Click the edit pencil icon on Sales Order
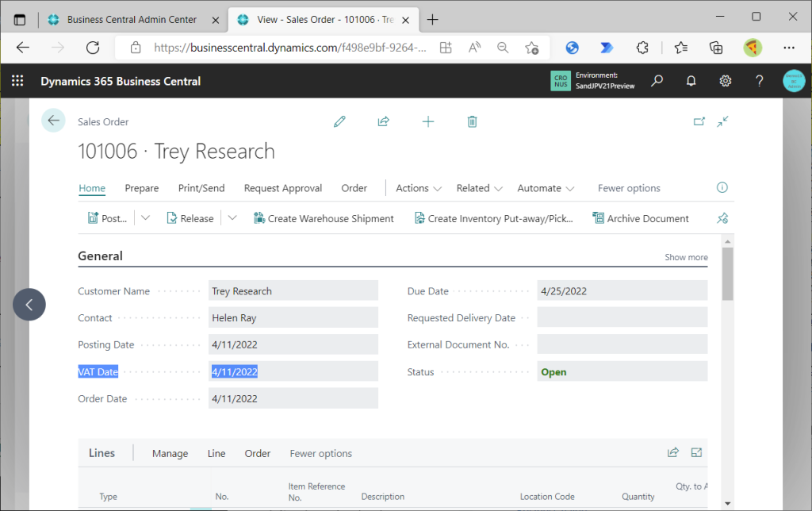 click(339, 121)
